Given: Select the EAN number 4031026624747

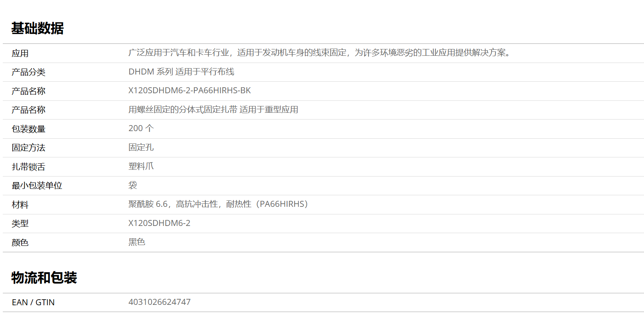Looking at the screenshot, I should (x=159, y=302).
